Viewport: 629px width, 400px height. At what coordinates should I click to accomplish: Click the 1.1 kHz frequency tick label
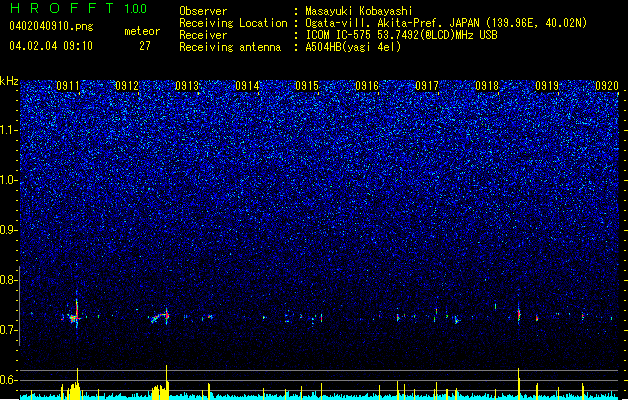point(9,130)
